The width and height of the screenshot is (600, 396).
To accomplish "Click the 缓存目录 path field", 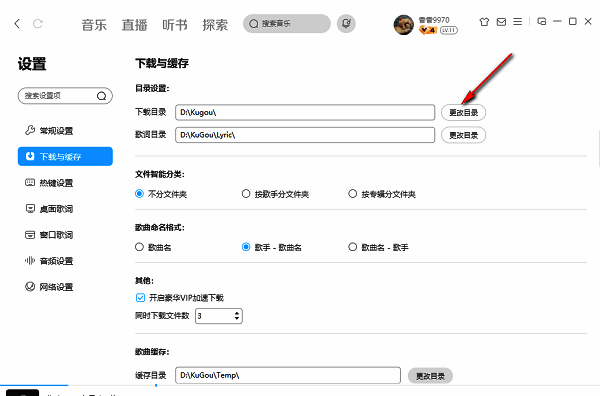I will tap(288, 375).
